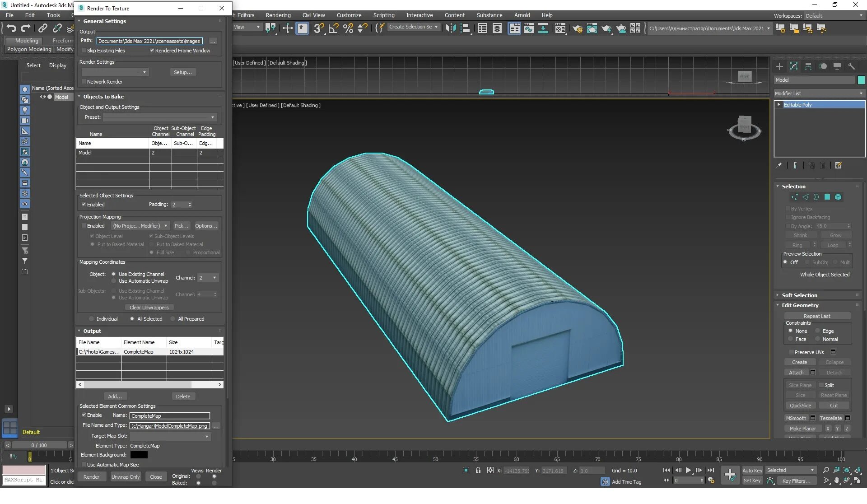Open the Arnold menu
This screenshot has height=504, width=867.
point(522,15)
